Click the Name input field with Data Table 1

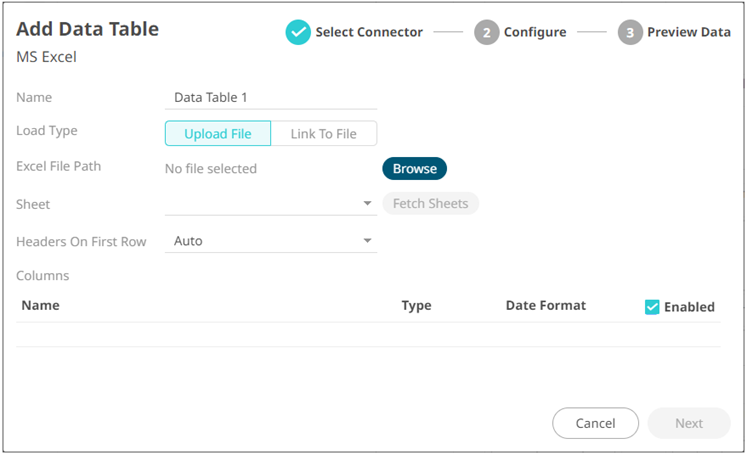click(x=270, y=97)
